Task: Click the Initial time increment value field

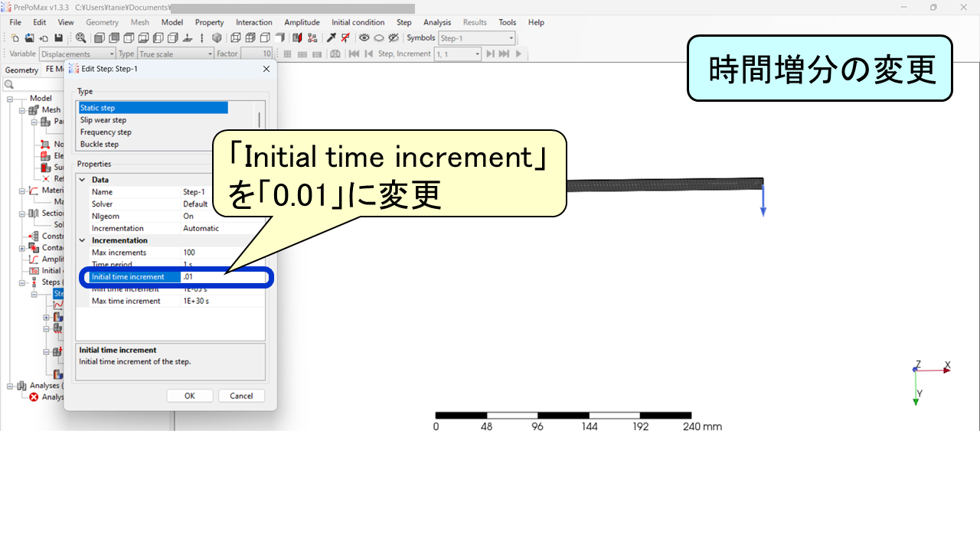Action: pyautogui.click(x=223, y=277)
